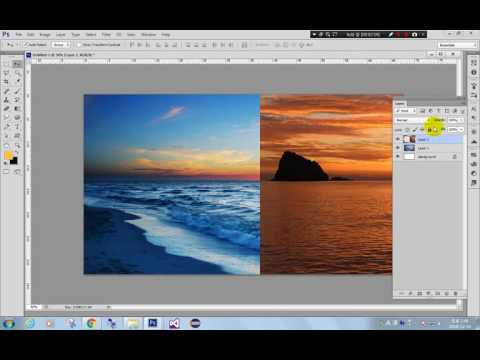Enable Show Transform Controls checkbox
Viewport: 480px width, 360px height.
click(x=79, y=44)
